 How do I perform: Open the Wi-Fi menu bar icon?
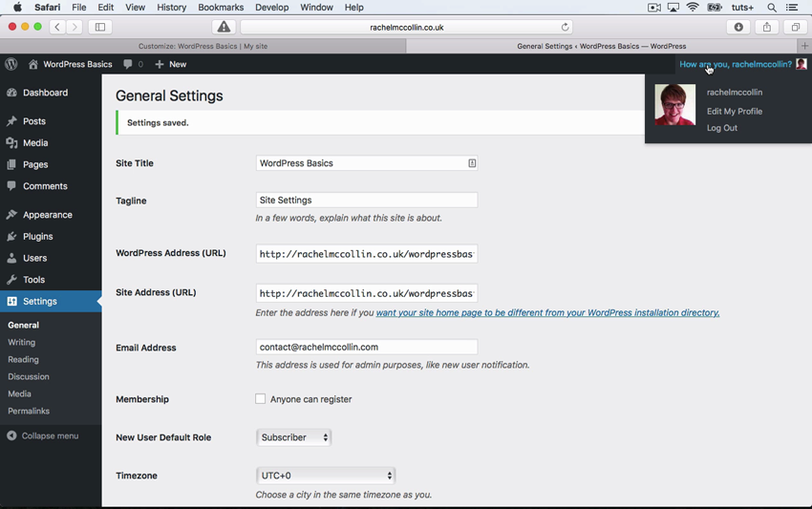pos(693,8)
